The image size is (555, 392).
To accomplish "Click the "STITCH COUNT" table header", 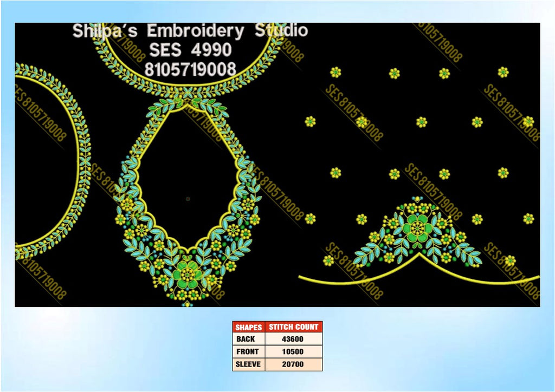I will click(x=293, y=327).
